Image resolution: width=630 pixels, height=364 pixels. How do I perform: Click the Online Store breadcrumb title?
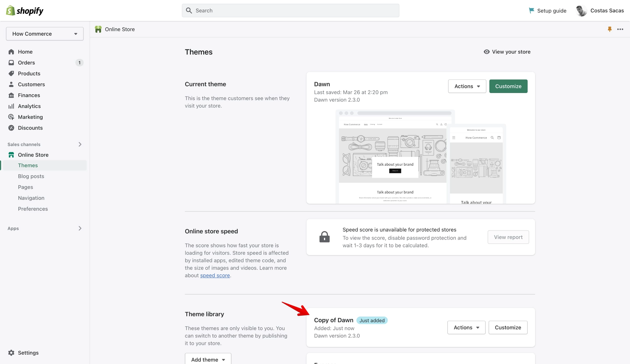pos(120,29)
